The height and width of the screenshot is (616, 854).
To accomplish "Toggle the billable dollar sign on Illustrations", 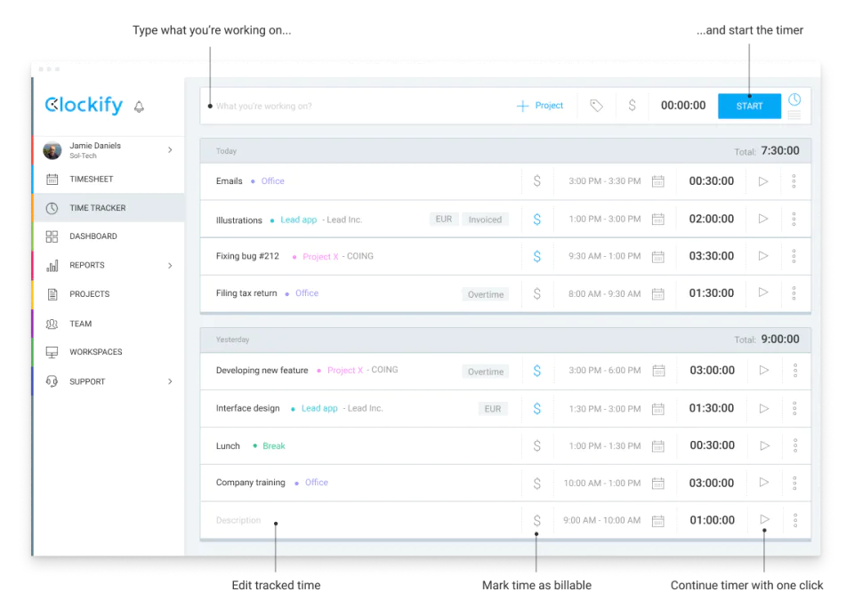I will pyautogui.click(x=536, y=220).
